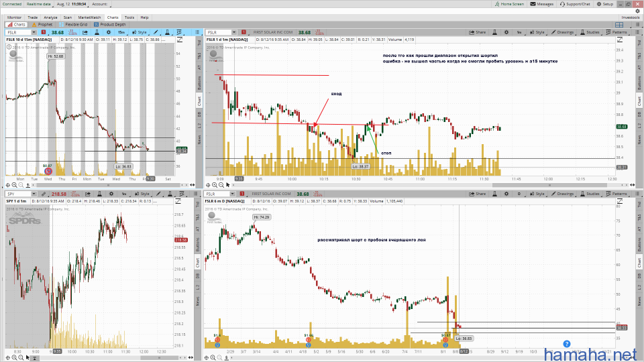This screenshot has width=644, height=362.
Task: Open Messages in top bar
Action: 542,4
